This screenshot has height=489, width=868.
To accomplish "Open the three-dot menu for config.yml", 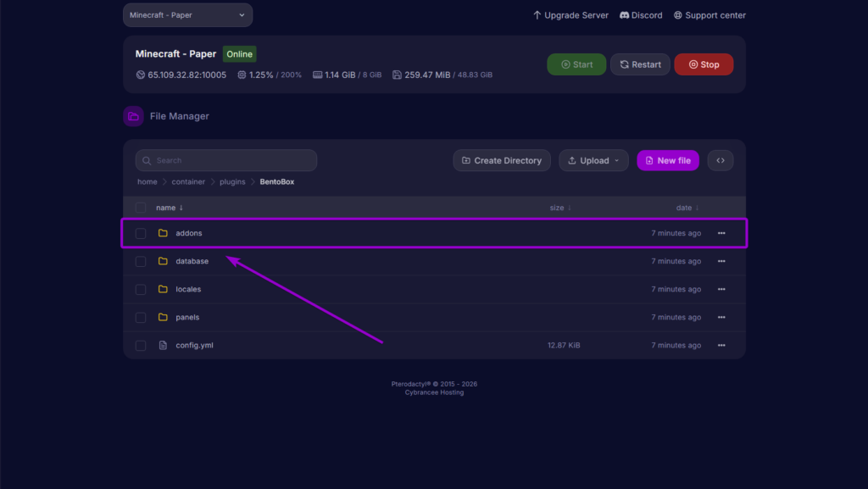I will 721,346.
